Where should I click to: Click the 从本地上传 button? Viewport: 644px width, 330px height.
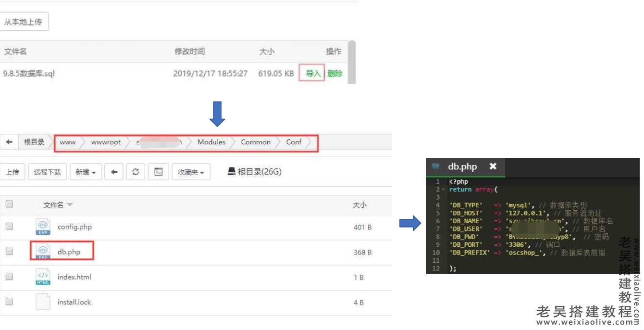(24, 21)
